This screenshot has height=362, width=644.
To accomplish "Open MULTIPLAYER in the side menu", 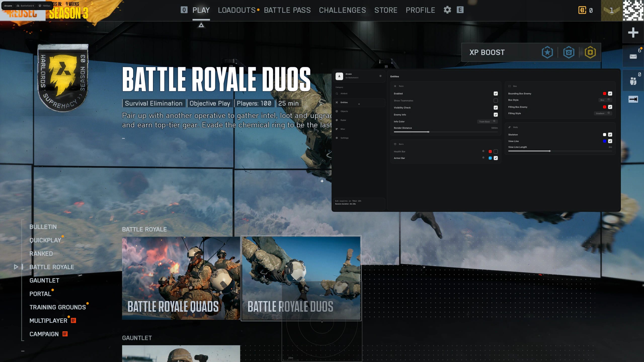I will coord(48,321).
